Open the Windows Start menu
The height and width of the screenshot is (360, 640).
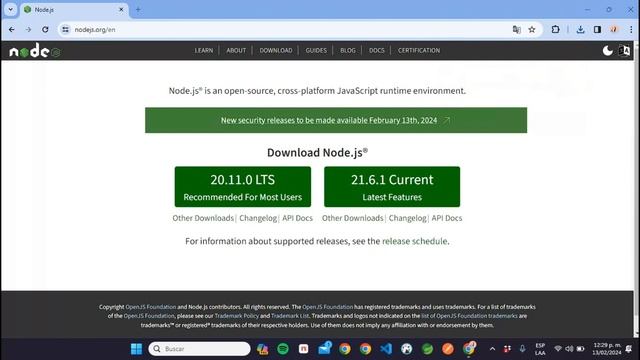click(136, 349)
